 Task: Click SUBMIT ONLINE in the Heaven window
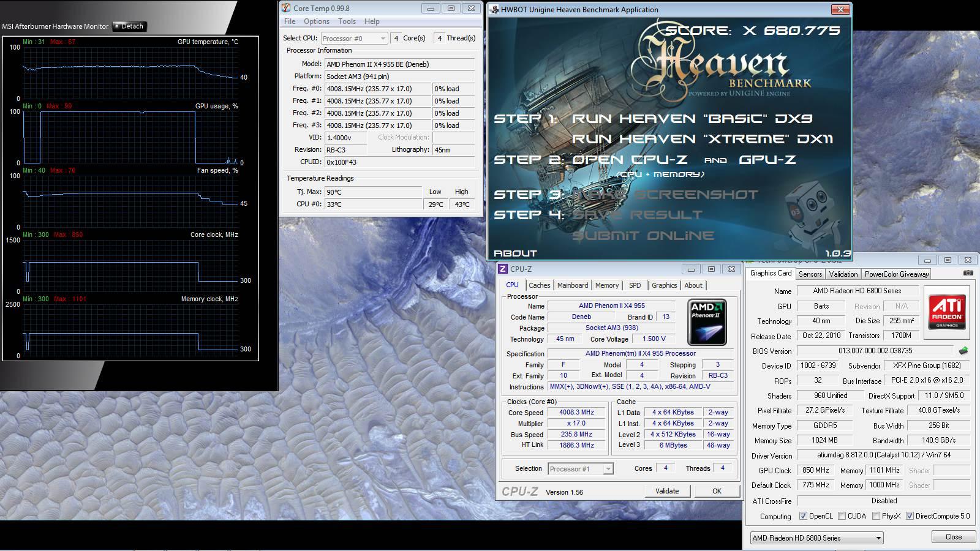643,236
